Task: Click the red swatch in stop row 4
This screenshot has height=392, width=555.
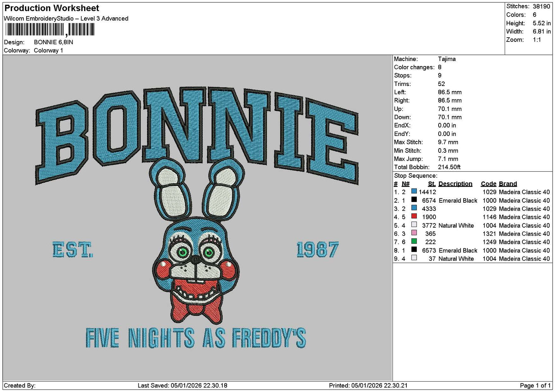Action: click(x=414, y=216)
